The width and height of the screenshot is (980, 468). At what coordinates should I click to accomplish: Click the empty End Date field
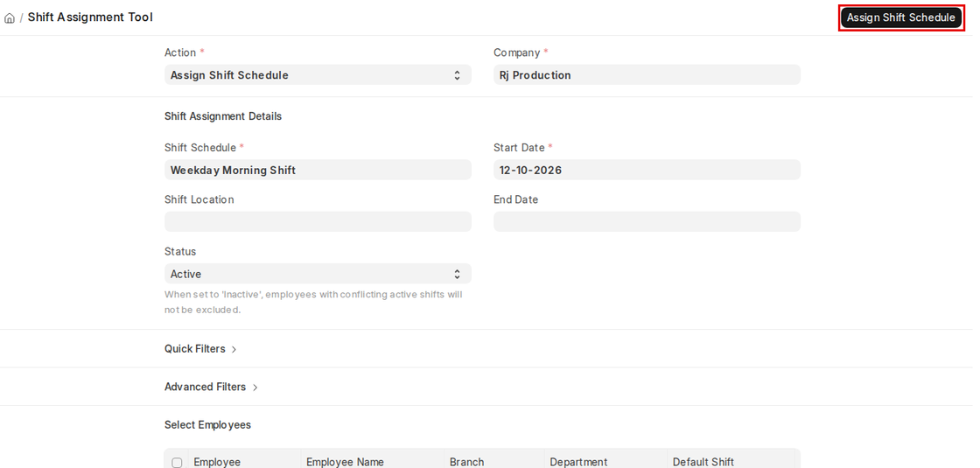pos(647,222)
